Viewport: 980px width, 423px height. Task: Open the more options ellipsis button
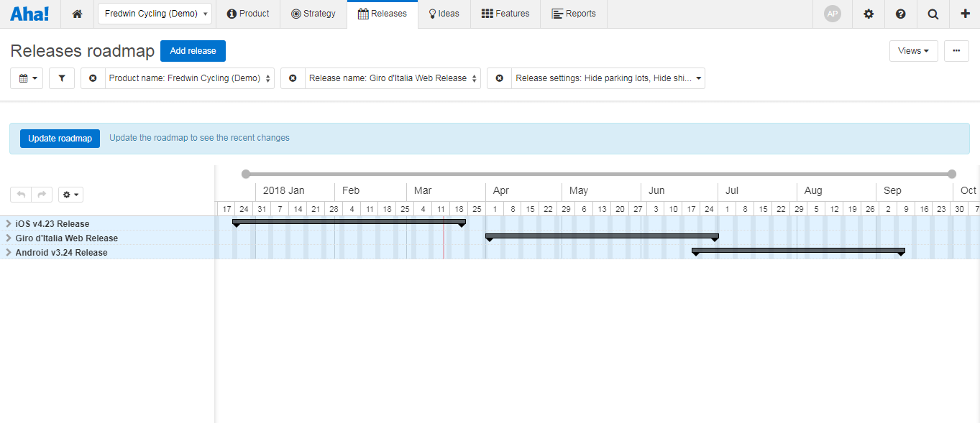(956, 51)
